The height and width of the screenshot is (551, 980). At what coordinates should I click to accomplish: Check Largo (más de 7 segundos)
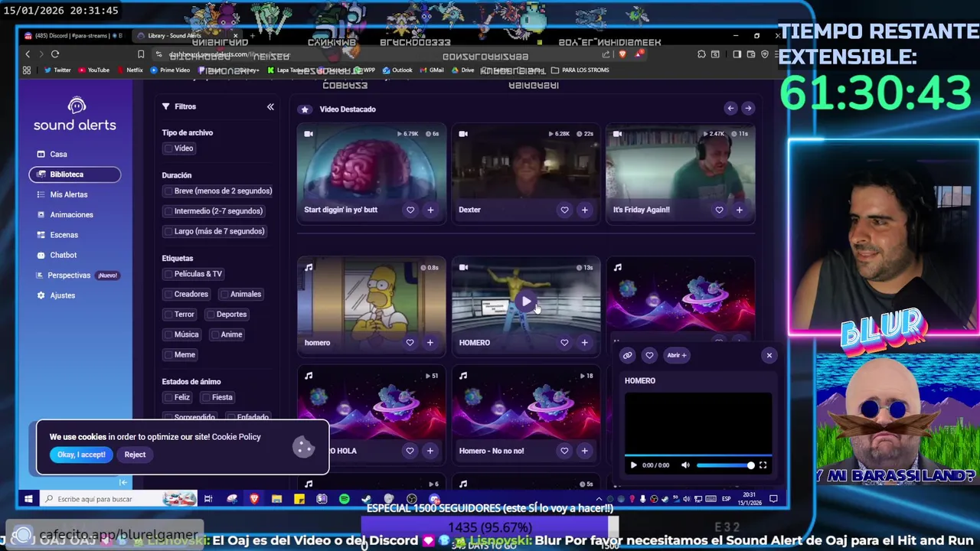click(168, 231)
